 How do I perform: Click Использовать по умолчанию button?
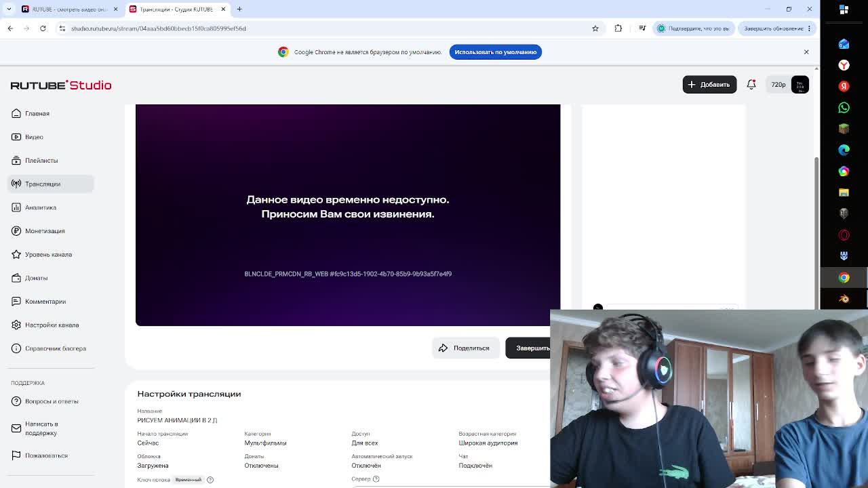click(x=495, y=52)
